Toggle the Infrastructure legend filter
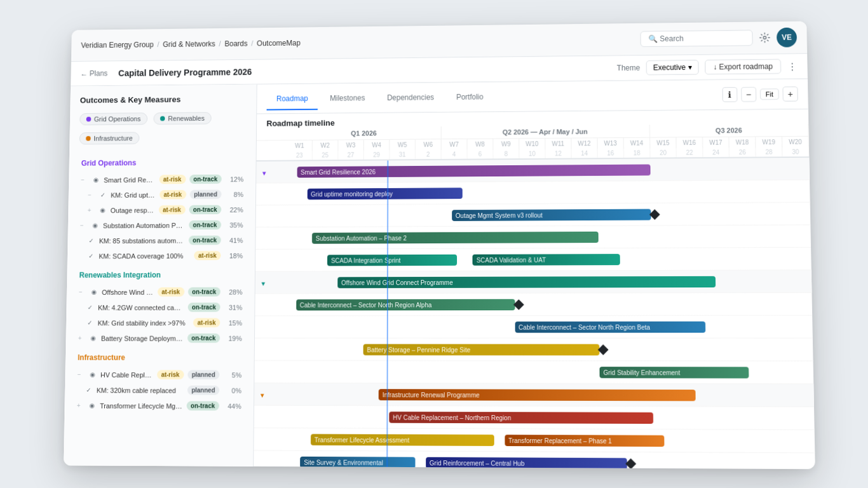868x488 pixels. click(x=109, y=138)
